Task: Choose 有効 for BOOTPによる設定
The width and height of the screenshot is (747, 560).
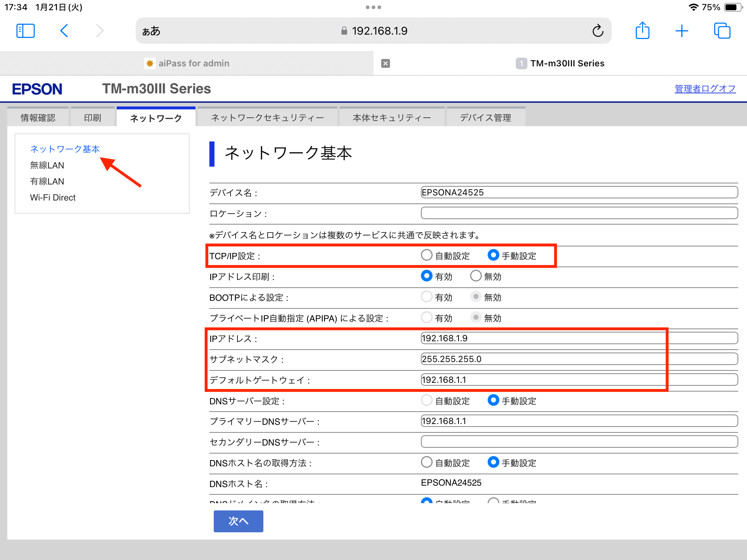Action: [x=427, y=297]
